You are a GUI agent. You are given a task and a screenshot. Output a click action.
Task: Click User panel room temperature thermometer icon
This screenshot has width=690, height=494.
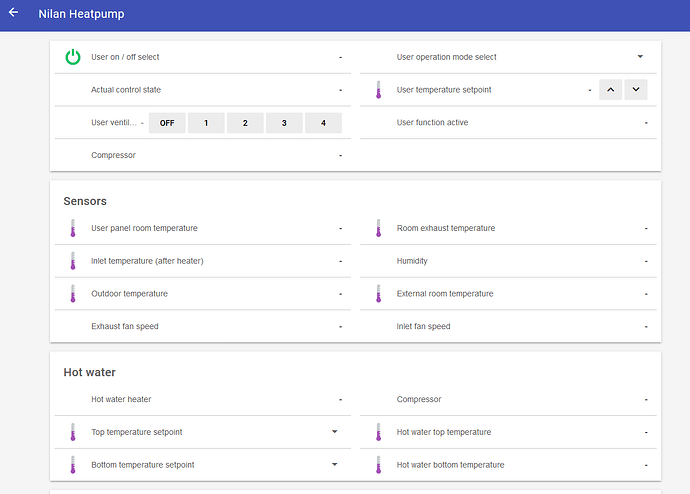pyautogui.click(x=73, y=228)
